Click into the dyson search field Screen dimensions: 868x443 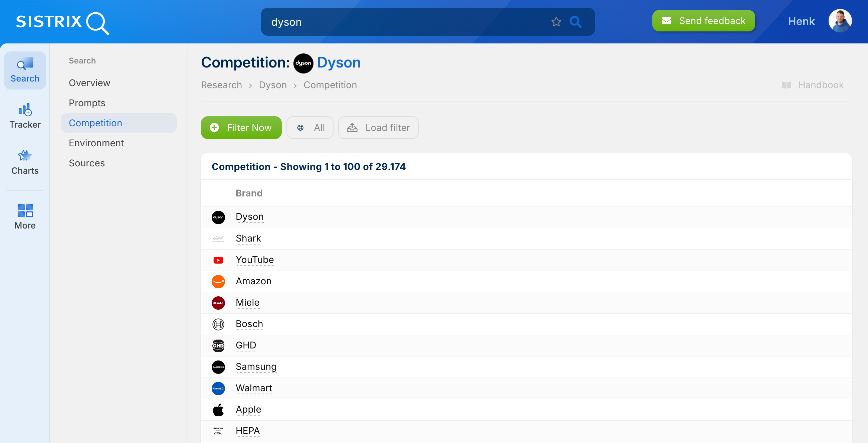pos(404,22)
